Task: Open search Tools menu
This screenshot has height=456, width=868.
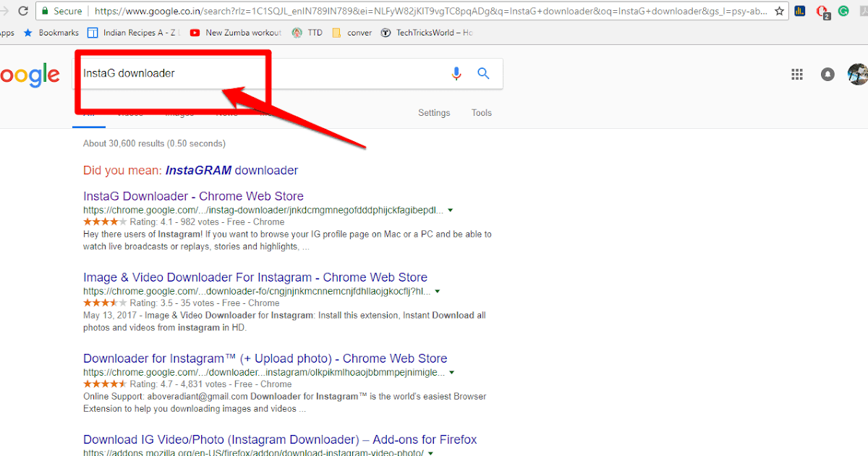Action: (x=482, y=113)
